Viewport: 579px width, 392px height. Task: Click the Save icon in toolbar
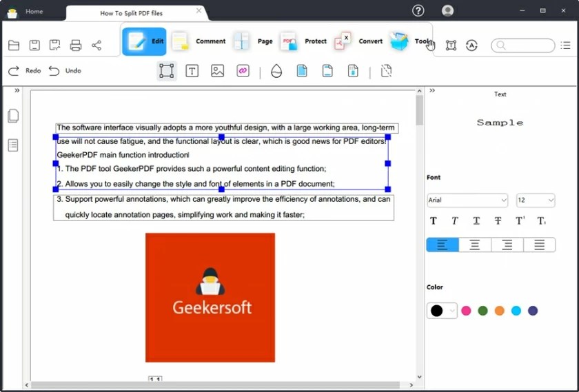pyautogui.click(x=34, y=45)
